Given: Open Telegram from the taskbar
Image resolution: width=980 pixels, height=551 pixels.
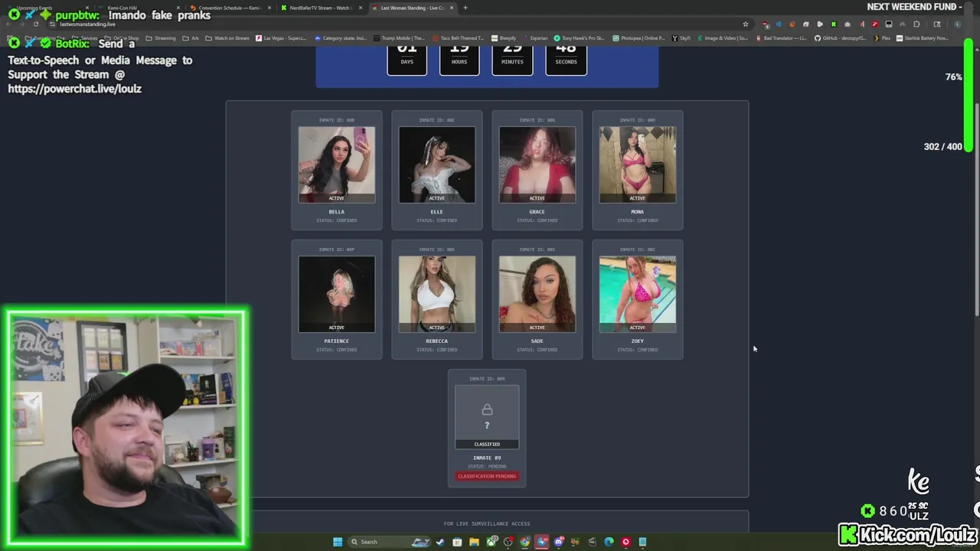Looking at the screenshot, I should [x=542, y=542].
